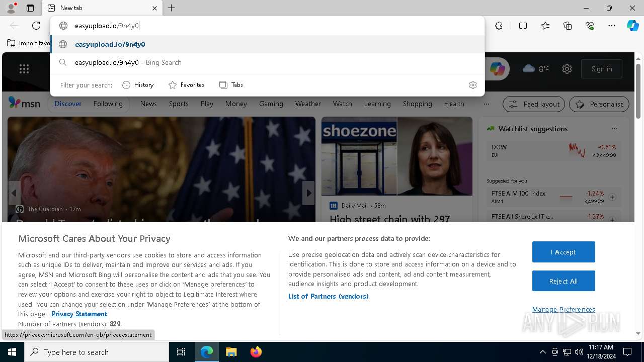This screenshot has height=362, width=644.
Task: Open the Privacy Statement link
Action: pyautogui.click(x=79, y=314)
